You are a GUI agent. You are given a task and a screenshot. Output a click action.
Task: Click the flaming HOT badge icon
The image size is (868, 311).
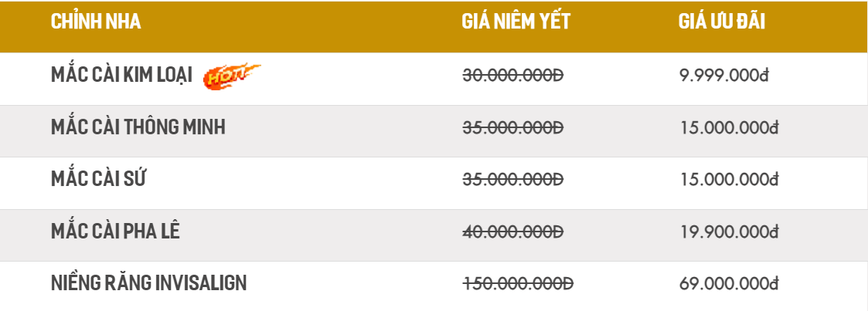pyautogui.click(x=230, y=76)
